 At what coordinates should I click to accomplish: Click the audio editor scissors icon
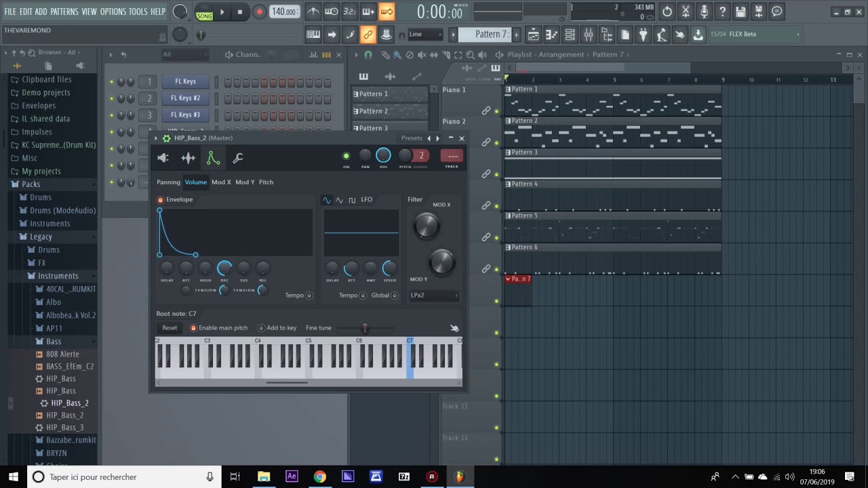click(686, 12)
